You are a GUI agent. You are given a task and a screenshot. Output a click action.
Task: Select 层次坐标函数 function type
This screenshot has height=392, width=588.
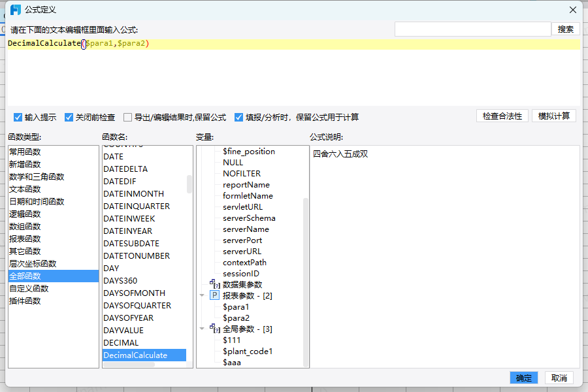click(54, 263)
